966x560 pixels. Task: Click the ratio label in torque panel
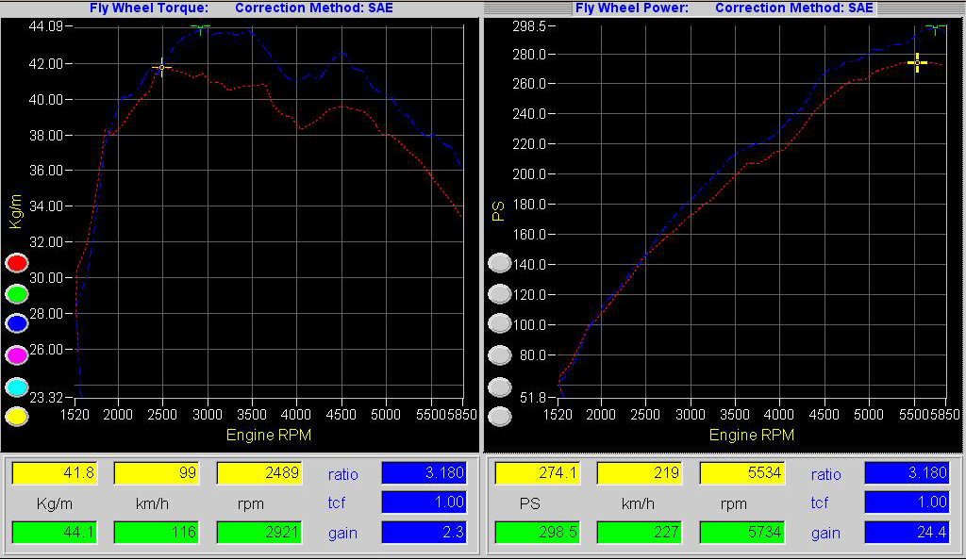(342, 474)
